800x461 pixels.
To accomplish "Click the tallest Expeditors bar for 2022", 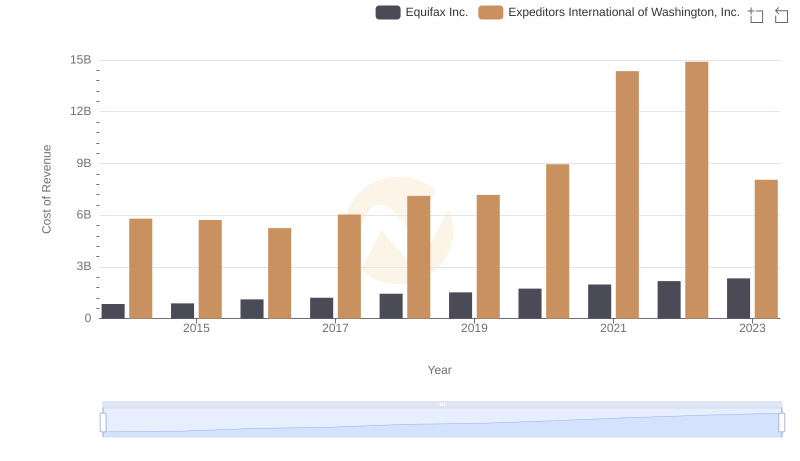I will click(696, 190).
